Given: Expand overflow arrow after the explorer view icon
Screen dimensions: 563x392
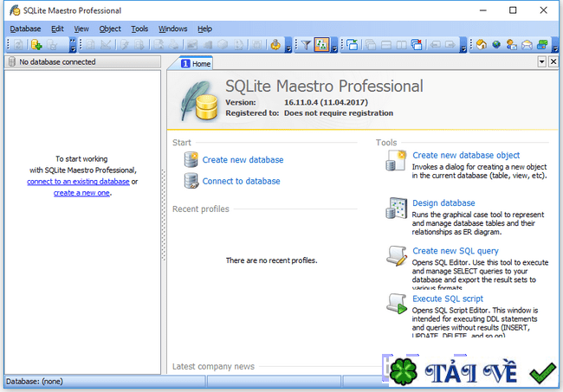Looking at the screenshot, I should click(x=334, y=45).
